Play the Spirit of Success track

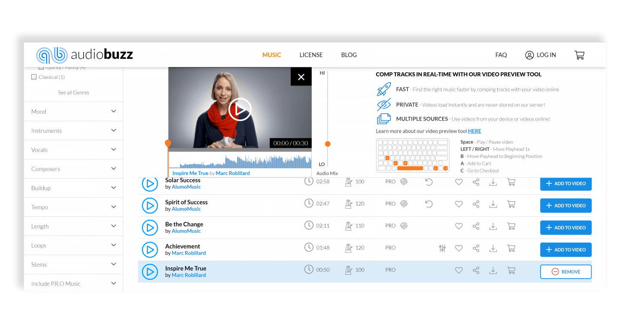(150, 206)
